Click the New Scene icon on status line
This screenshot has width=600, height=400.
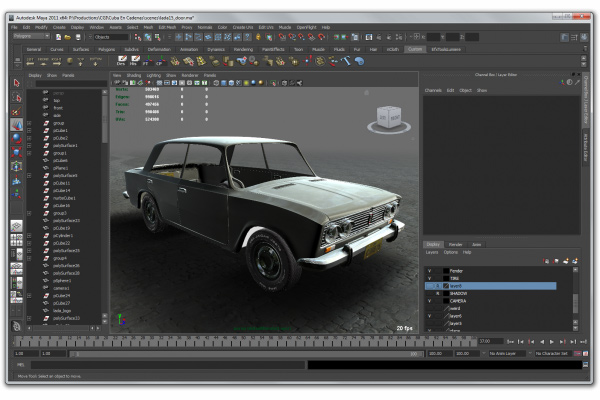(59, 37)
